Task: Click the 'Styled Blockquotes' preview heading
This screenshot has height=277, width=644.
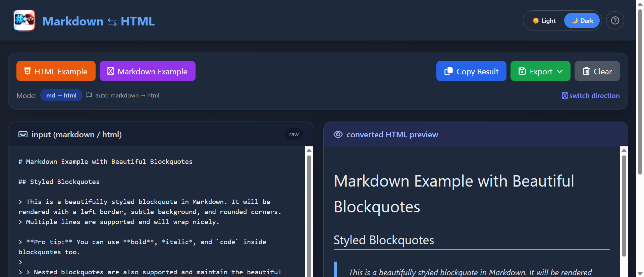Action: click(384, 240)
